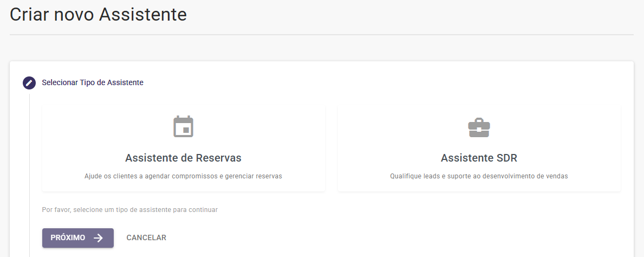Image resolution: width=644 pixels, height=257 pixels.
Task: Click the briefcase icon for SDR assistant
Action: 479,127
